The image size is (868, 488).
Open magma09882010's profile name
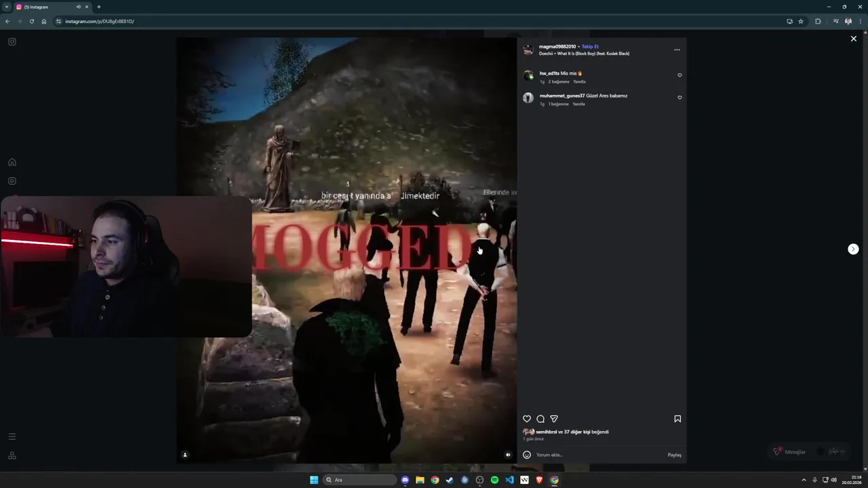(557, 47)
